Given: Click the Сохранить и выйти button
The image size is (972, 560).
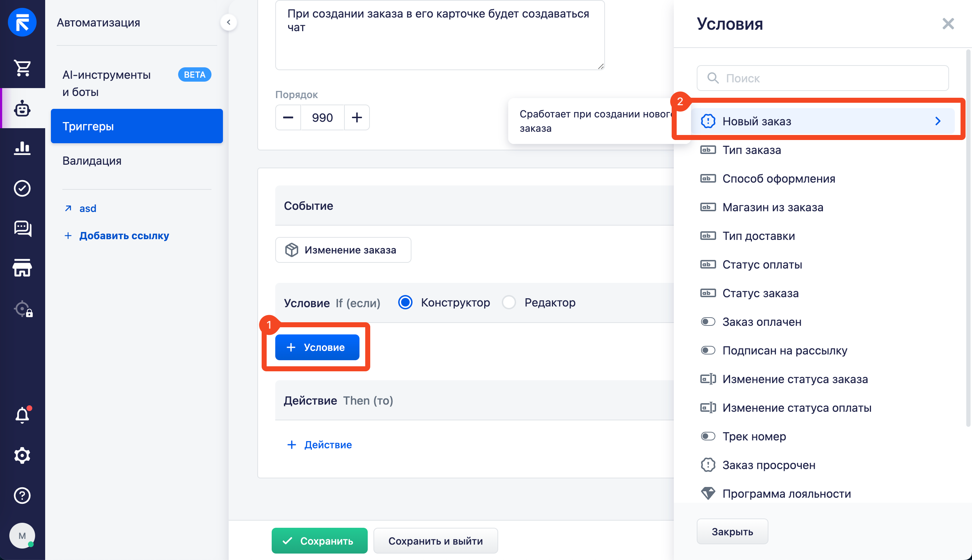Looking at the screenshot, I should click(435, 541).
